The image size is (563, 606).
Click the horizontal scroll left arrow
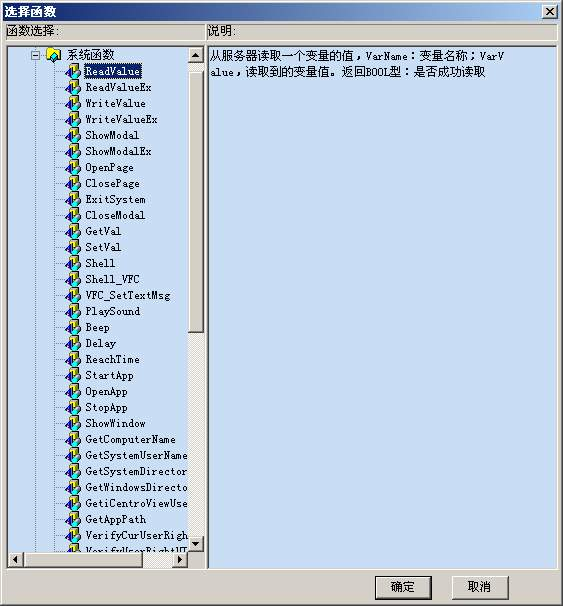point(15,559)
